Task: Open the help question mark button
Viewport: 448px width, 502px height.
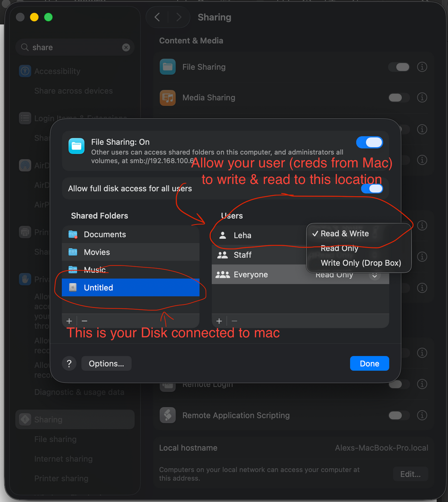Action: tap(69, 363)
